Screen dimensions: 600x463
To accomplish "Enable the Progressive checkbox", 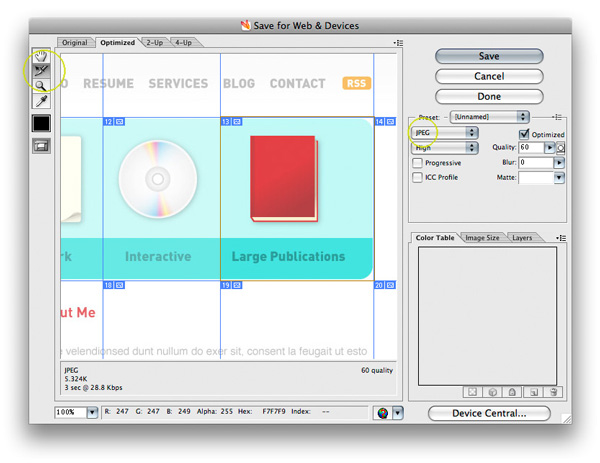I will (x=418, y=162).
